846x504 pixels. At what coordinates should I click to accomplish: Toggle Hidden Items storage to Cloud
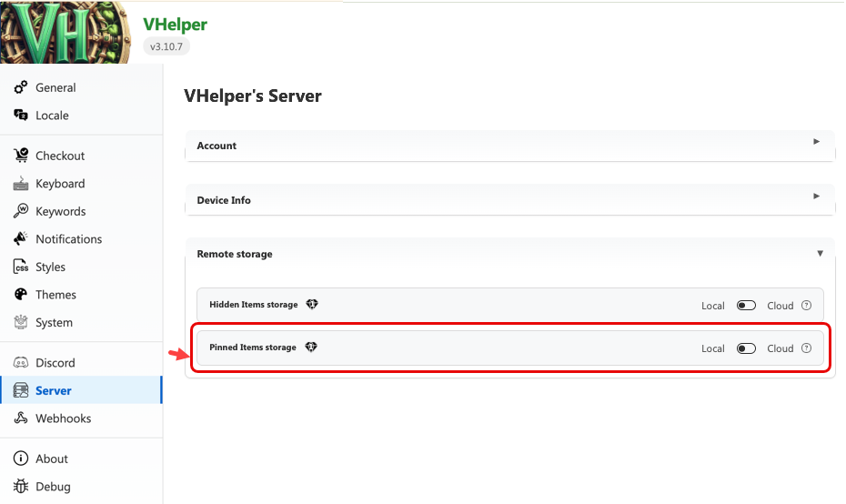(746, 306)
